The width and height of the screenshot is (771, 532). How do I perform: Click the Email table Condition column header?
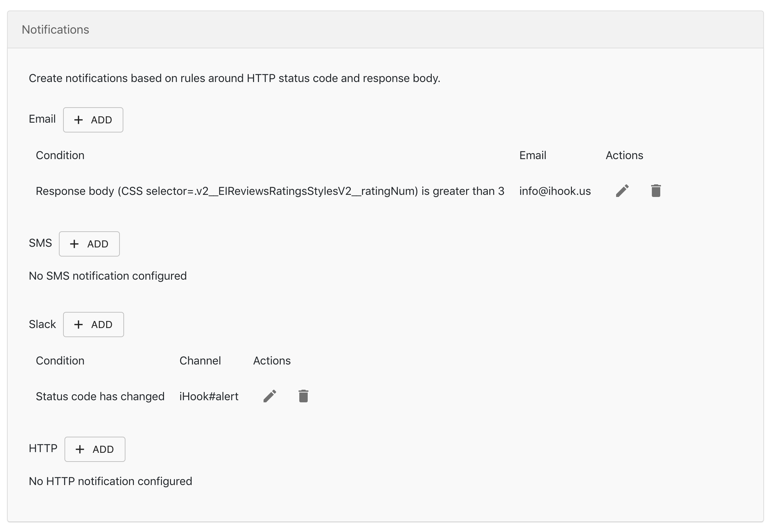pyautogui.click(x=60, y=155)
